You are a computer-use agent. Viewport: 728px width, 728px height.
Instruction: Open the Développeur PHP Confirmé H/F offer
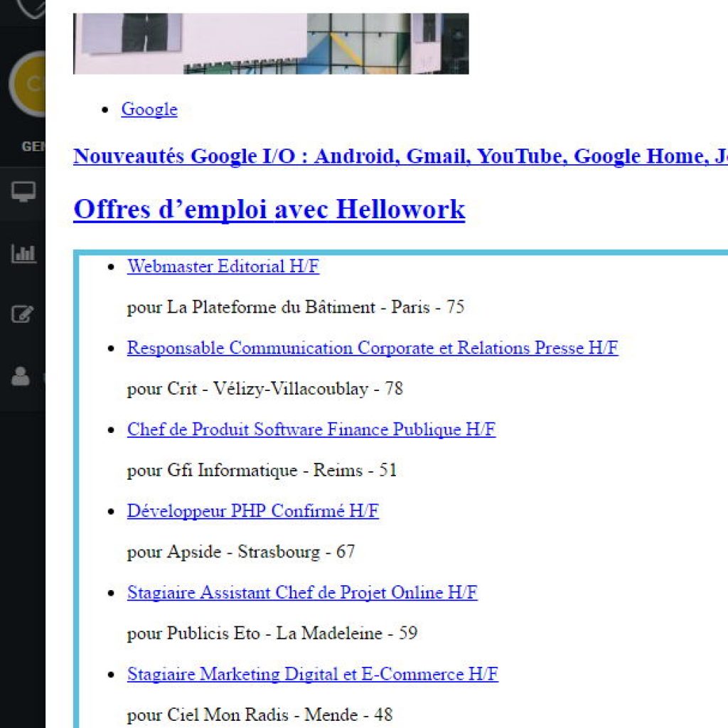[x=253, y=511]
